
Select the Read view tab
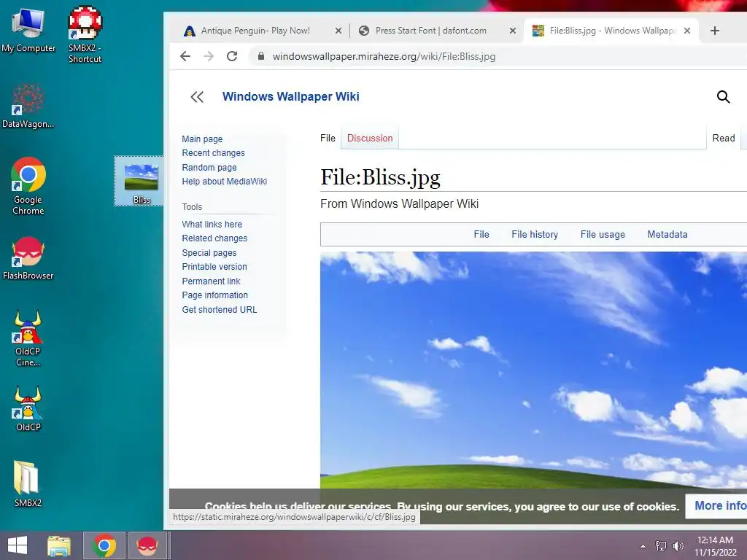point(723,138)
